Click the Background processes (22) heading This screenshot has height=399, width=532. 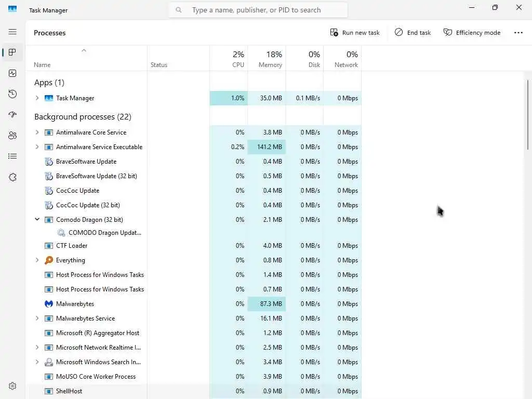[x=83, y=117]
